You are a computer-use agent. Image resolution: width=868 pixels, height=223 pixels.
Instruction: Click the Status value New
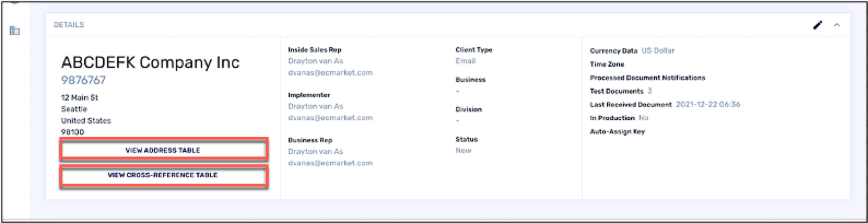point(463,151)
